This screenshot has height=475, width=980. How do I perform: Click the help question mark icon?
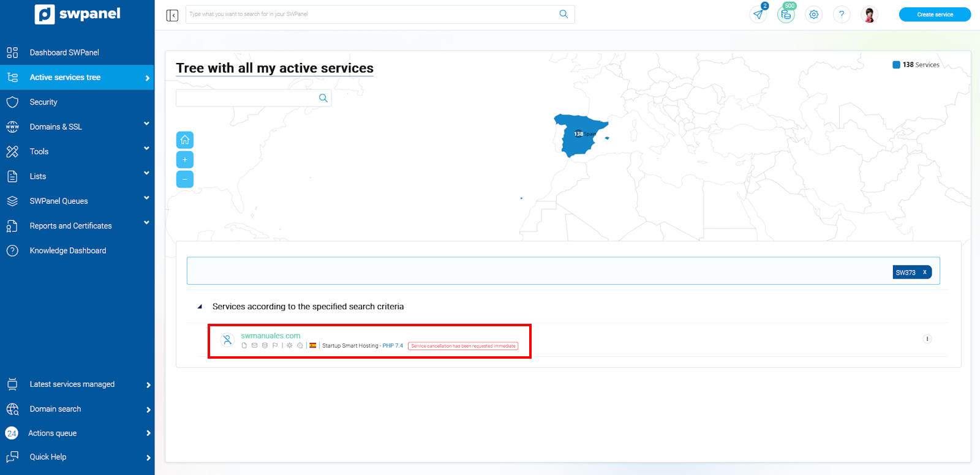(x=842, y=15)
